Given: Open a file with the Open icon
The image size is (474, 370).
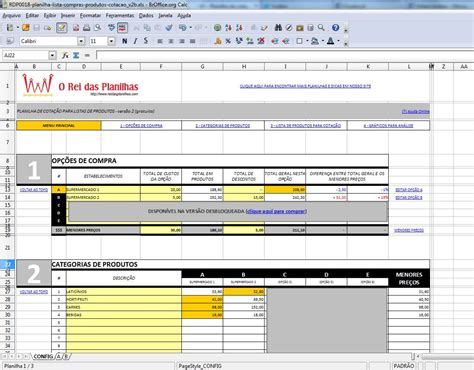Looking at the screenshot, I should pos(26,28).
